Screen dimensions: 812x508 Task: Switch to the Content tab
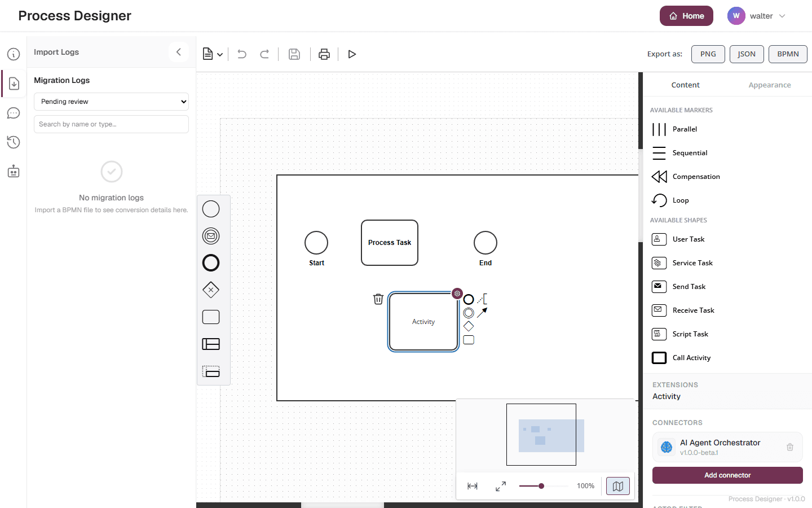pyautogui.click(x=685, y=85)
